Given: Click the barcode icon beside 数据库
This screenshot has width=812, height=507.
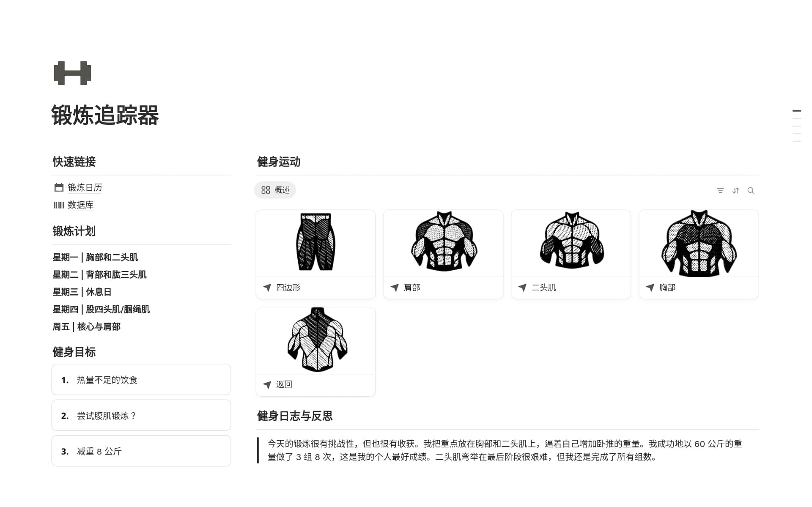Looking at the screenshot, I should 59,205.
